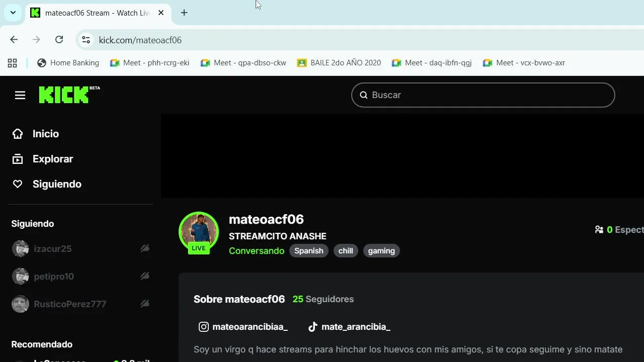The image size is (644, 362).
Task: Open the Chrome apps grid icon
Action: [13, 63]
